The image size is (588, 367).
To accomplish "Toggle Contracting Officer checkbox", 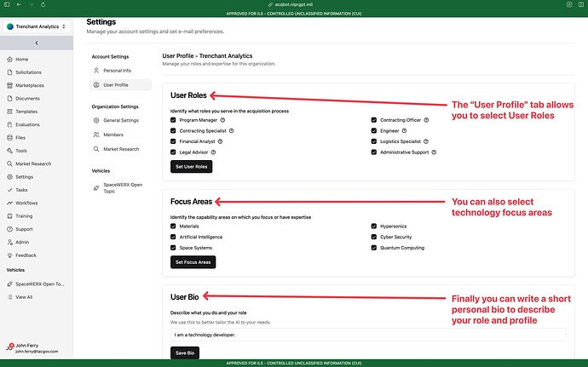I will 374,120.
